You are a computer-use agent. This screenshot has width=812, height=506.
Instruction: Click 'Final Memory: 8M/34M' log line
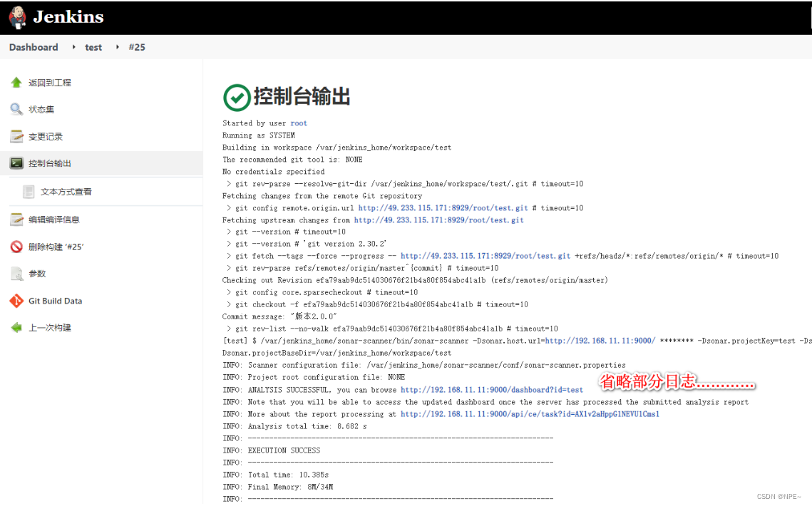pos(277,487)
